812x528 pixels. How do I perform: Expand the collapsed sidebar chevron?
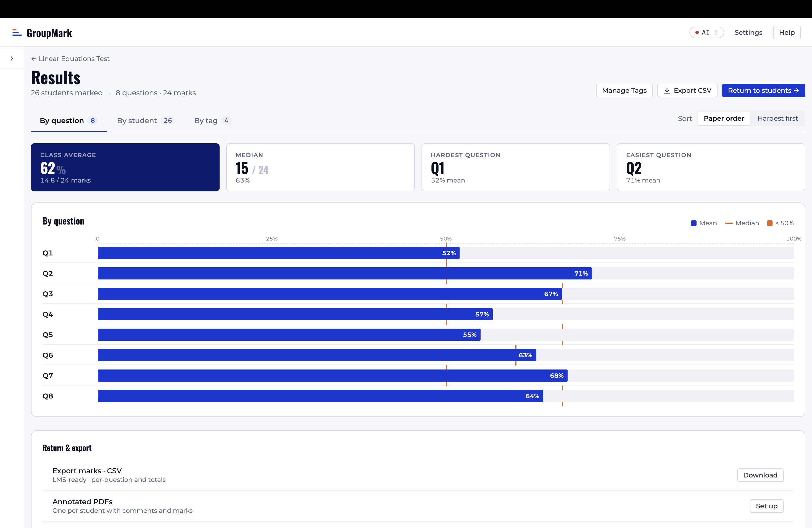12,58
